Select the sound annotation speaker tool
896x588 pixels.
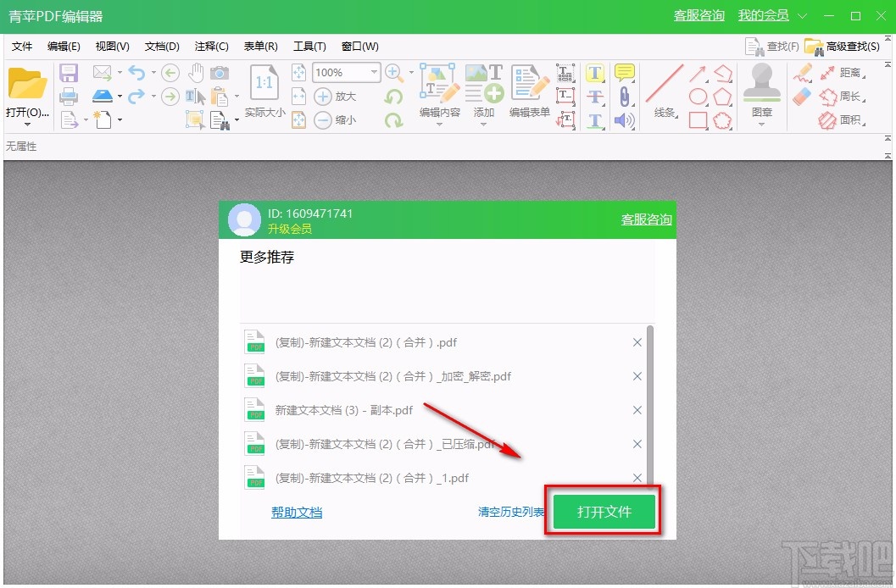(625, 119)
